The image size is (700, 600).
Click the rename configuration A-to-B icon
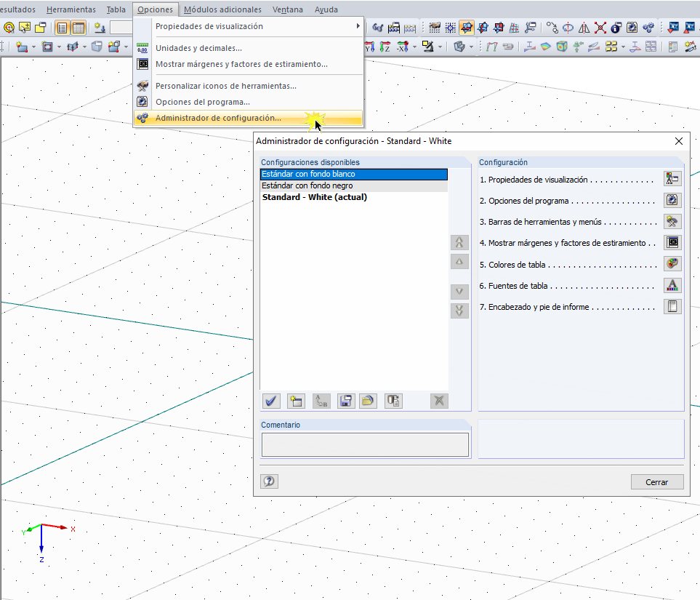[x=321, y=401]
